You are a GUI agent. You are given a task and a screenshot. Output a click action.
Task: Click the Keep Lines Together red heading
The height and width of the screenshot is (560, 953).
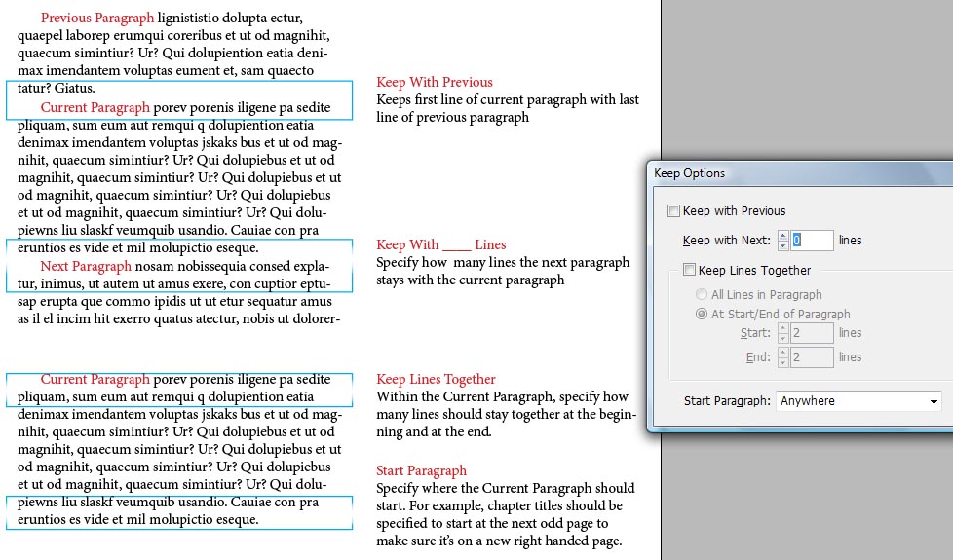pyautogui.click(x=436, y=380)
